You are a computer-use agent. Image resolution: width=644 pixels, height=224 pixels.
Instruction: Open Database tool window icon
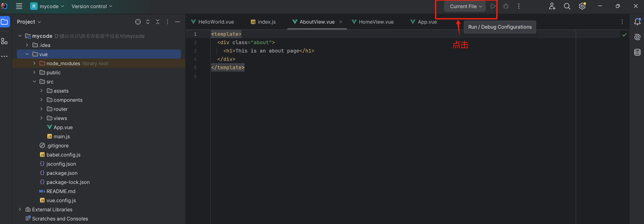(637, 52)
